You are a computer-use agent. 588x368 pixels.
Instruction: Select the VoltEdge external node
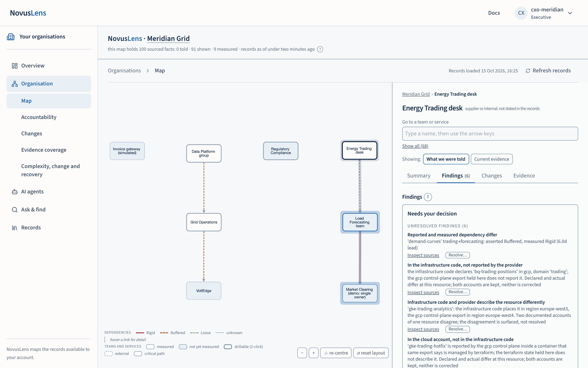point(204,291)
